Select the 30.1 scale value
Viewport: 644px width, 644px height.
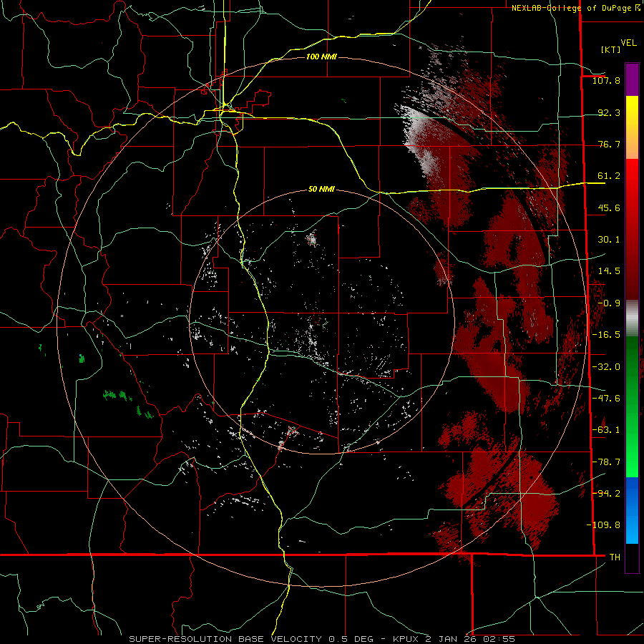tap(609, 240)
